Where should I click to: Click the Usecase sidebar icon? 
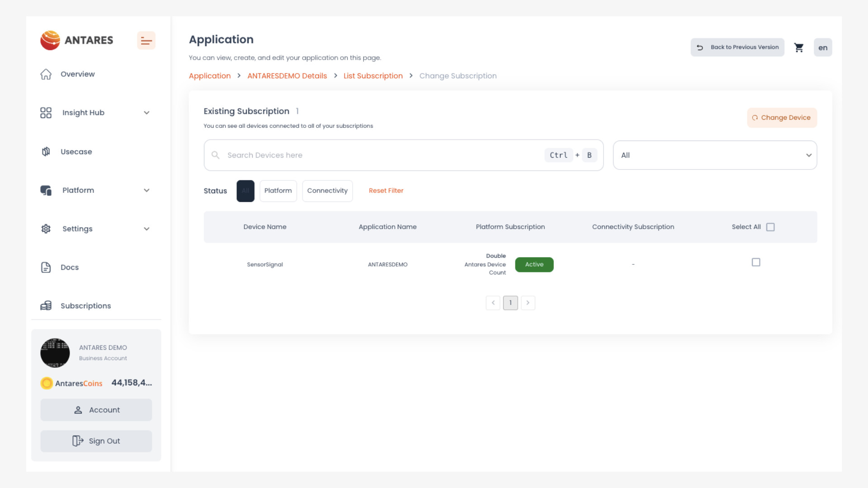point(46,152)
